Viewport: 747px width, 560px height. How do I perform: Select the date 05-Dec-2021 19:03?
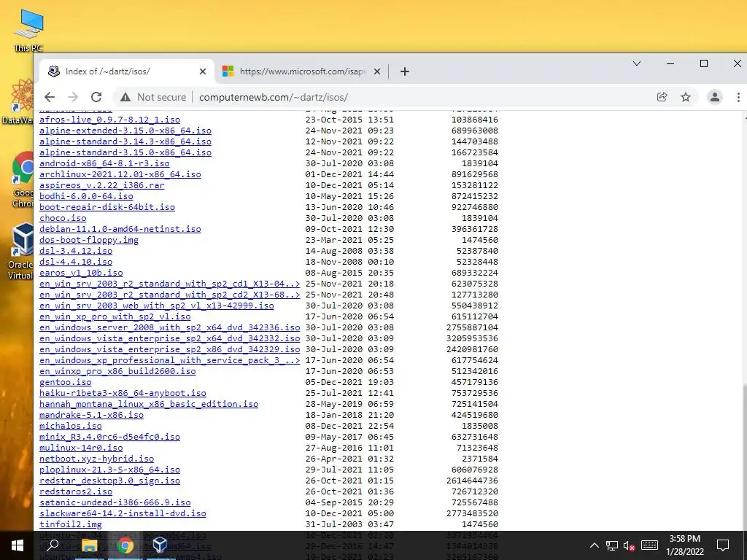[x=349, y=382]
